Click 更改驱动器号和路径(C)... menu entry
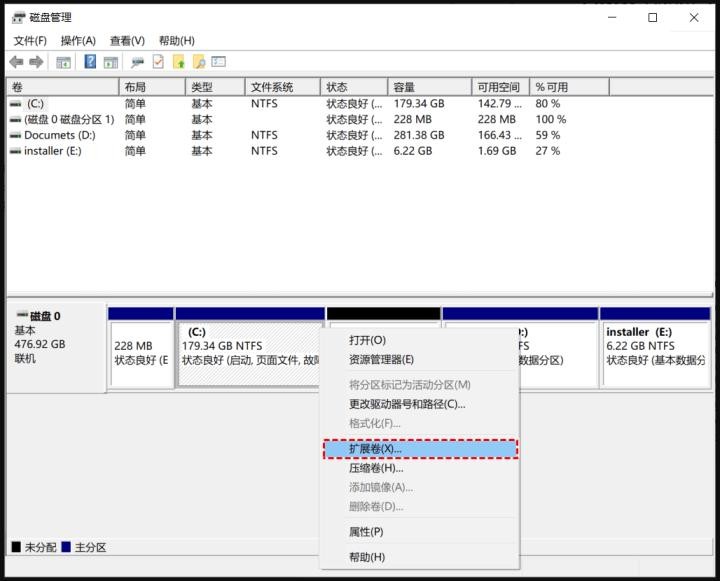The width and height of the screenshot is (720, 581). point(407,404)
